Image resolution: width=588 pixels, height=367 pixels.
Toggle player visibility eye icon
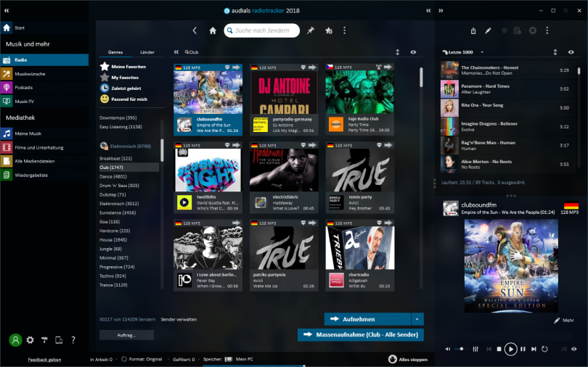[x=573, y=349]
